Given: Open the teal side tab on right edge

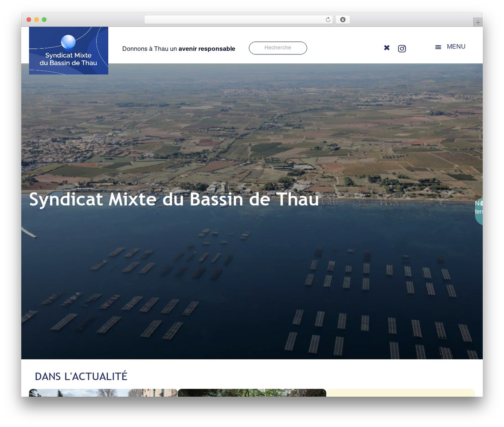Looking at the screenshot, I should pos(479,211).
